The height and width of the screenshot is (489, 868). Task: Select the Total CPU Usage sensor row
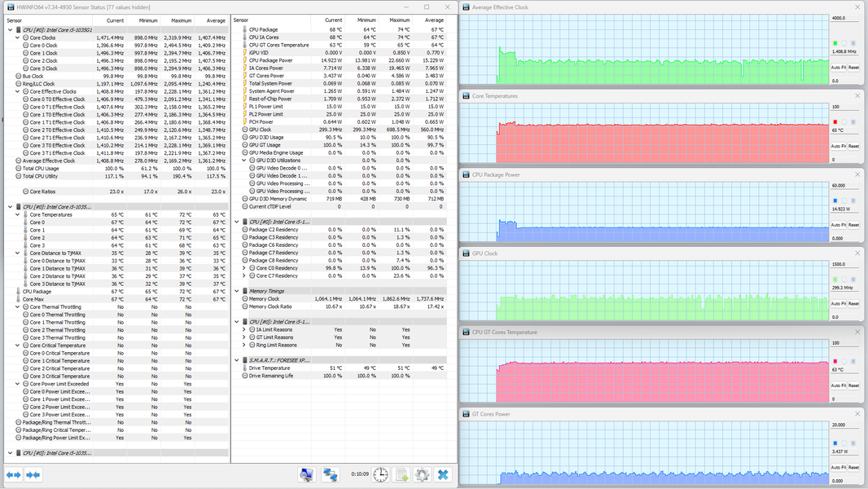point(116,169)
